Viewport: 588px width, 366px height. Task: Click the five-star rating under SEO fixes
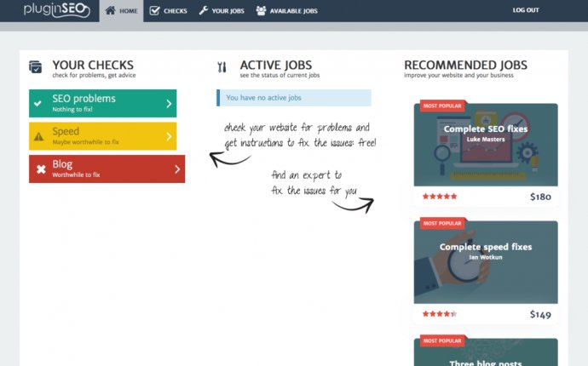[440, 197]
